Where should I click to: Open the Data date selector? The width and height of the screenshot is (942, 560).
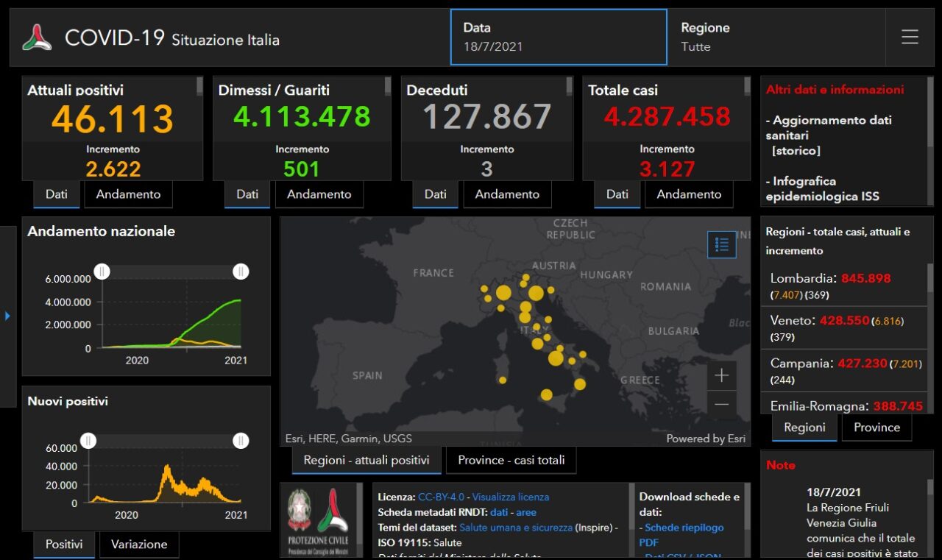pos(559,38)
